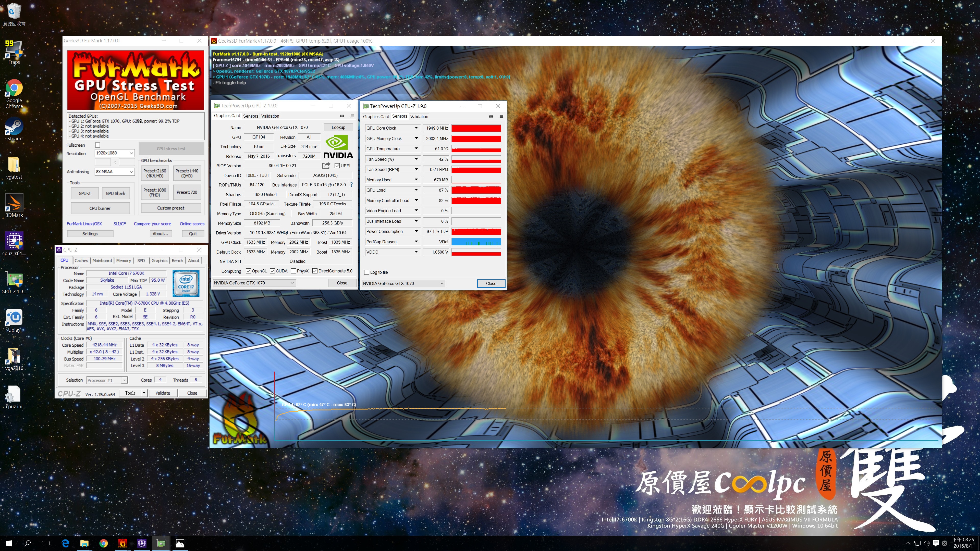Enable the Log to file checkbox
This screenshot has height=551, width=980.
367,272
